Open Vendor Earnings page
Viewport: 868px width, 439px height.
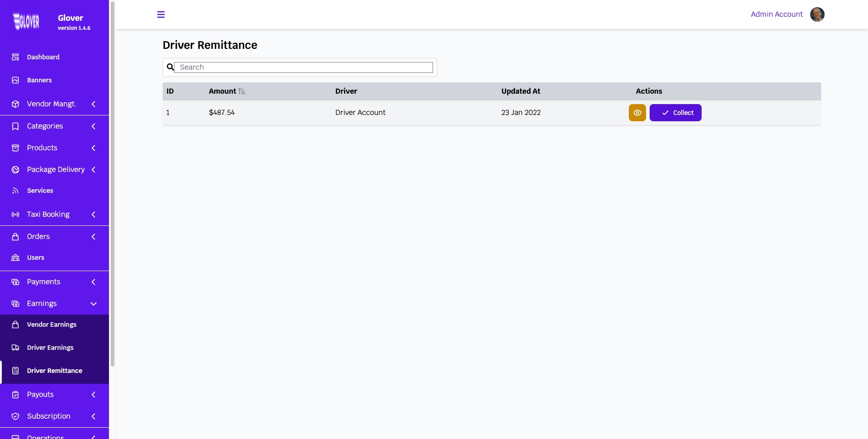point(52,324)
